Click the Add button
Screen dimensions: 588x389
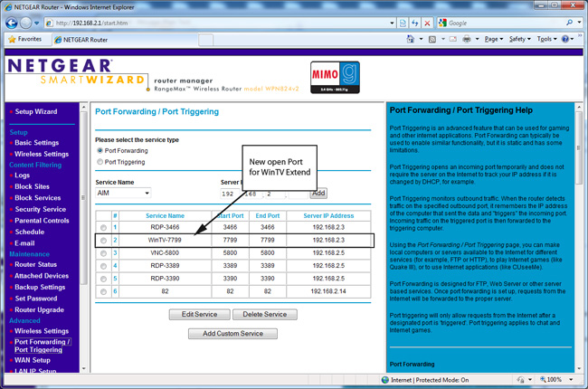[318, 194]
